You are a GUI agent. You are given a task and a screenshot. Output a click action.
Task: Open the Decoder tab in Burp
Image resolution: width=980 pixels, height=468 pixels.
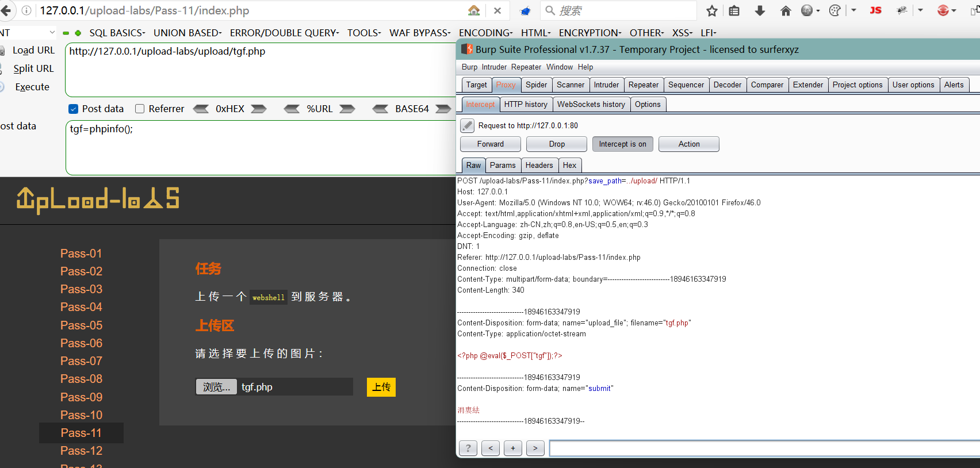(x=727, y=85)
